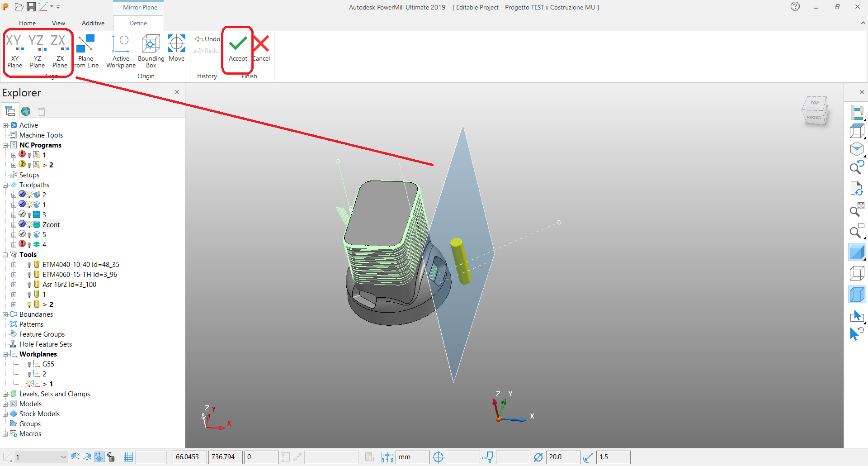
Task: Undo the last mirror plane change
Action: 207,39
